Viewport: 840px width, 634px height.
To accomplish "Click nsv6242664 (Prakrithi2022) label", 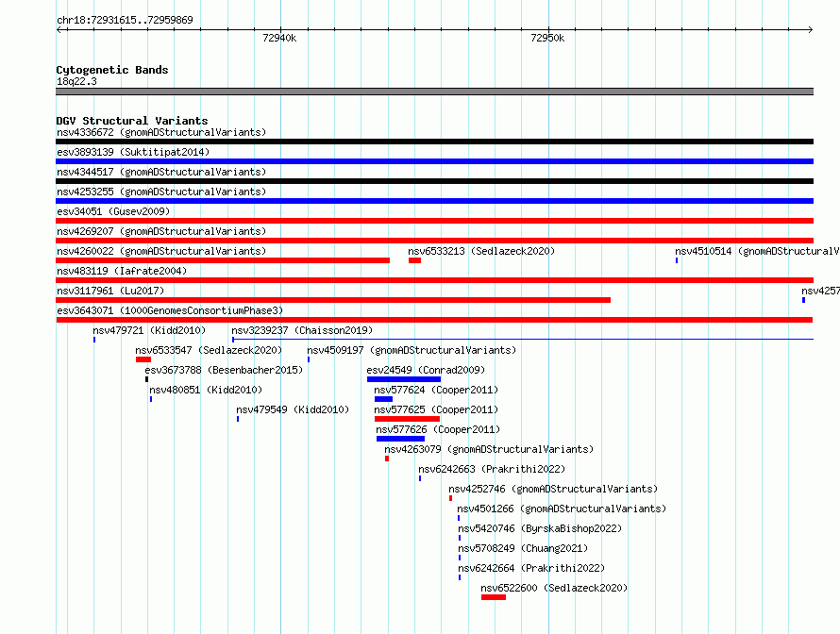I will [x=531, y=568].
